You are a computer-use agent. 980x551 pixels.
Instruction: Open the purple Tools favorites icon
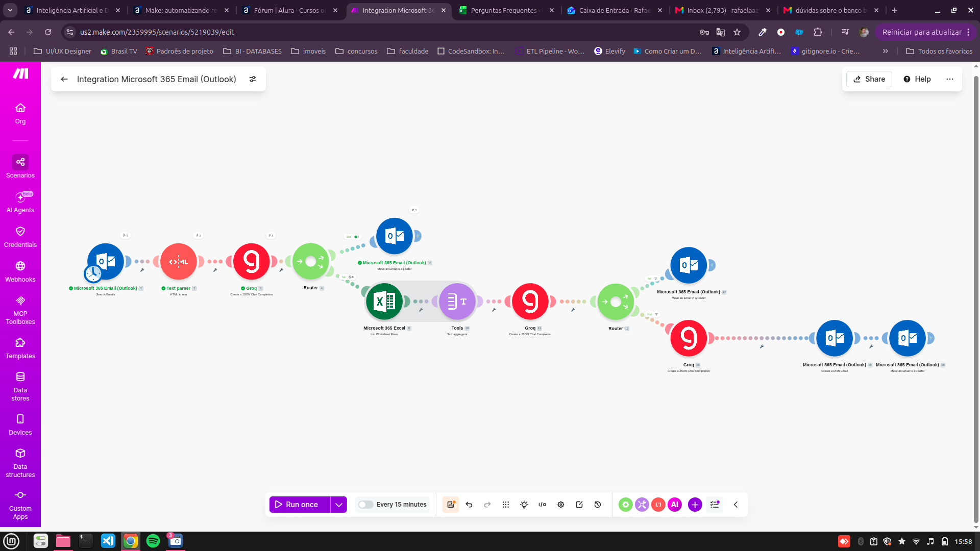tap(642, 505)
